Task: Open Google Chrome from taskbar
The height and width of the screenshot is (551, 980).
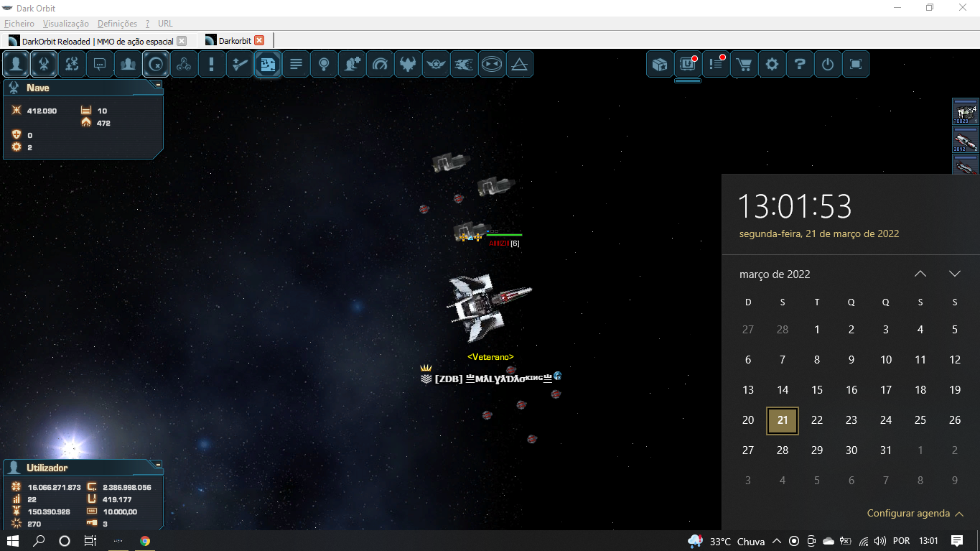Action: coord(145,541)
